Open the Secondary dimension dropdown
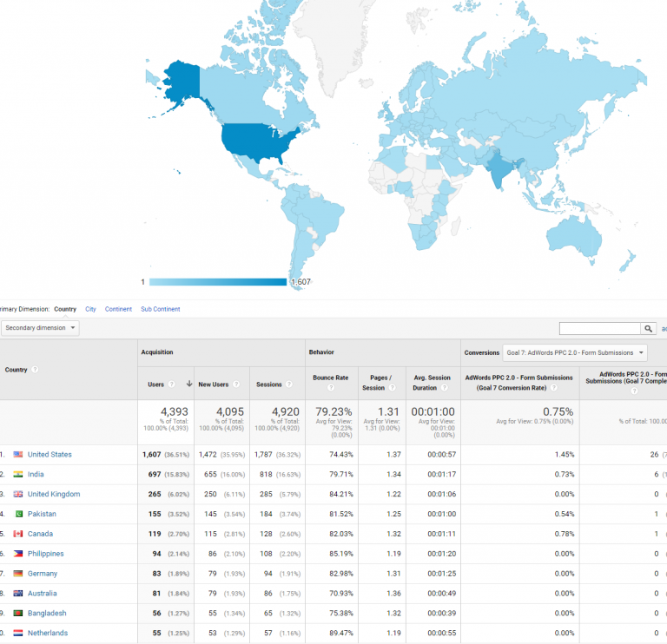This screenshot has width=667, height=644. [x=41, y=328]
